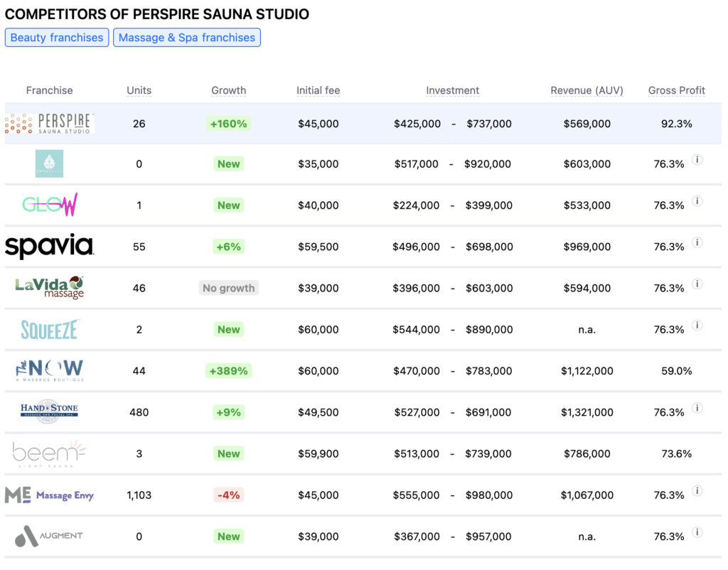Screen dimensions: 728x570
Task: Click info icon in the Spavia row
Action: click(x=697, y=242)
